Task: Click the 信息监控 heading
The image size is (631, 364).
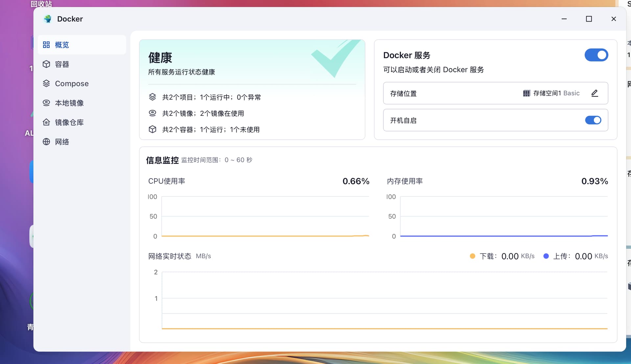Action: (162, 160)
